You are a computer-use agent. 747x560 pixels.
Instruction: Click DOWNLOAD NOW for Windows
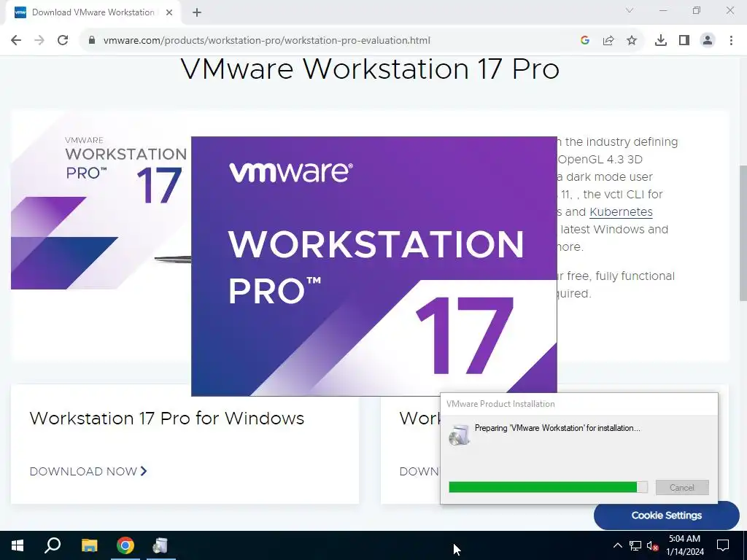(88, 472)
